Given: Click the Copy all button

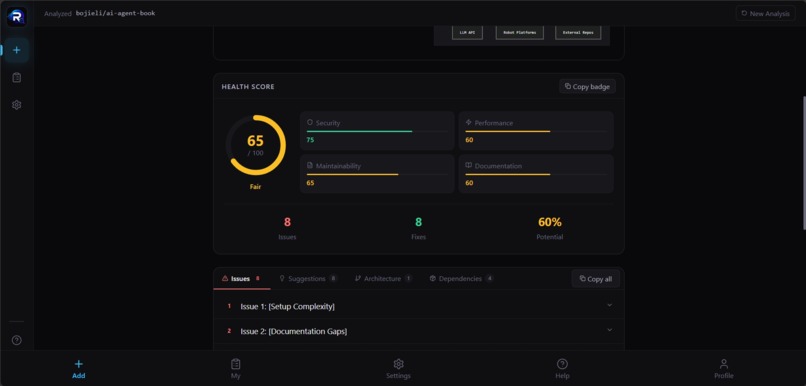Looking at the screenshot, I should click(595, 279).
